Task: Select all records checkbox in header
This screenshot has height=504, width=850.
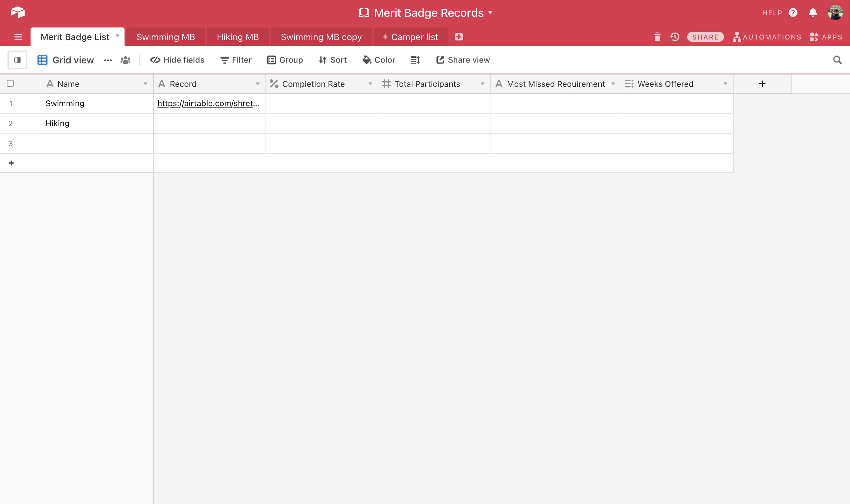Action: point(11,84)
